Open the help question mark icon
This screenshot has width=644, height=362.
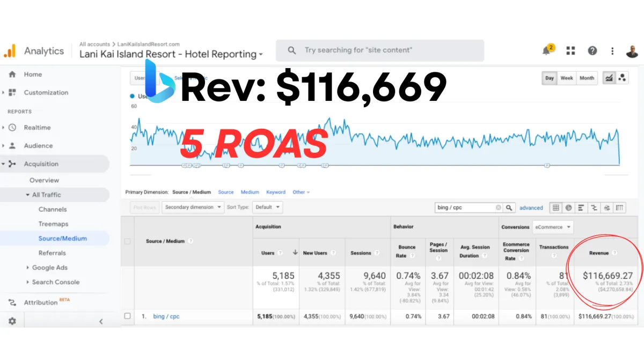(592, 50)
